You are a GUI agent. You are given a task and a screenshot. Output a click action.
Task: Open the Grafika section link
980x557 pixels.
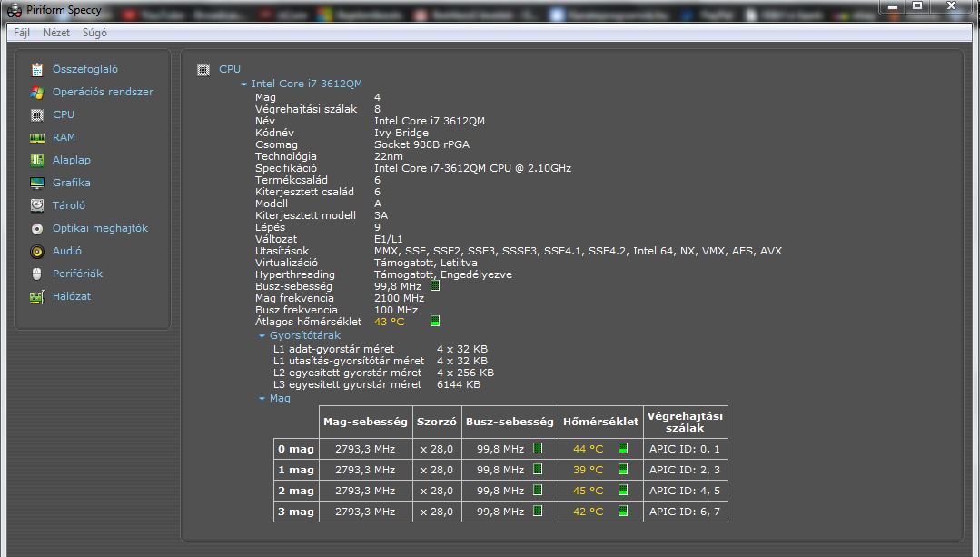72,183
